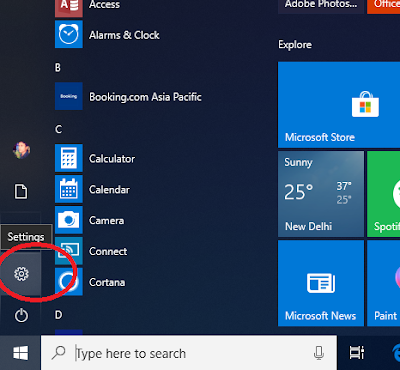Click the Power button icon
Viewport: 400px width, 370px height.
21,315
